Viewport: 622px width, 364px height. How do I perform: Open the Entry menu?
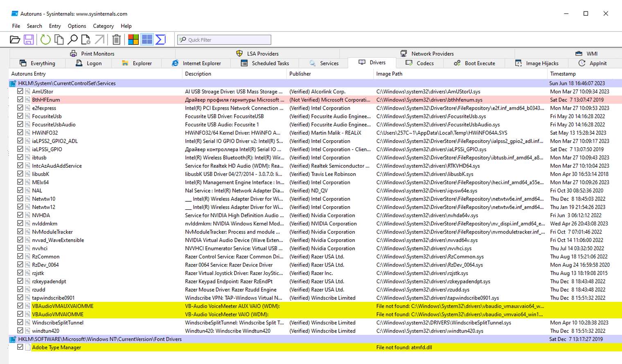[x=55, y=26]
